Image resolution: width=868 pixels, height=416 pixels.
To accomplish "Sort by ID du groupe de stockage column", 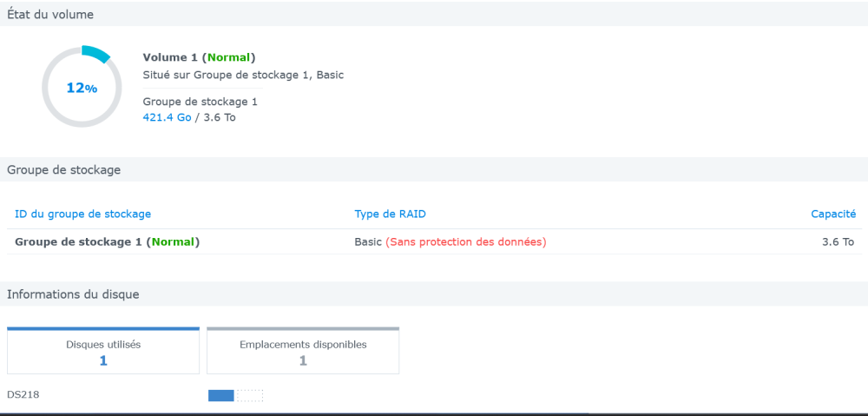I will [x=83, y=214].
